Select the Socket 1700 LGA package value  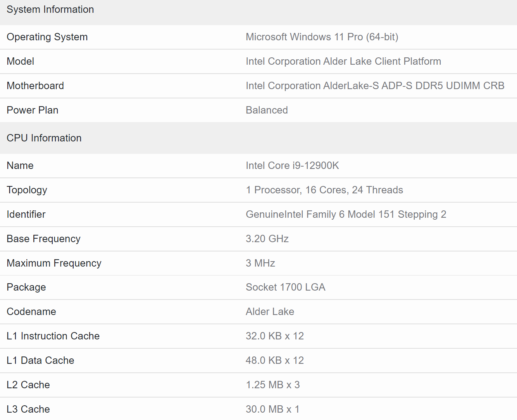click(x=286, y=287)
